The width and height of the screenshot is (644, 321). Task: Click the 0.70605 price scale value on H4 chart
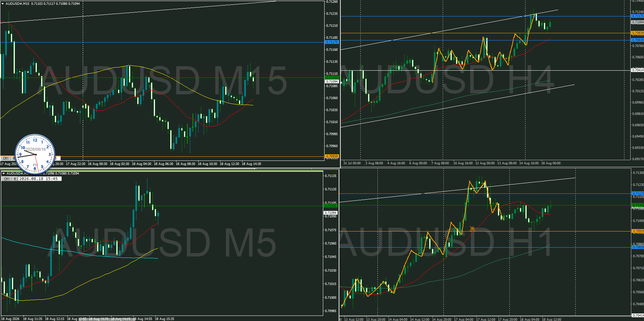click(638, 57)
